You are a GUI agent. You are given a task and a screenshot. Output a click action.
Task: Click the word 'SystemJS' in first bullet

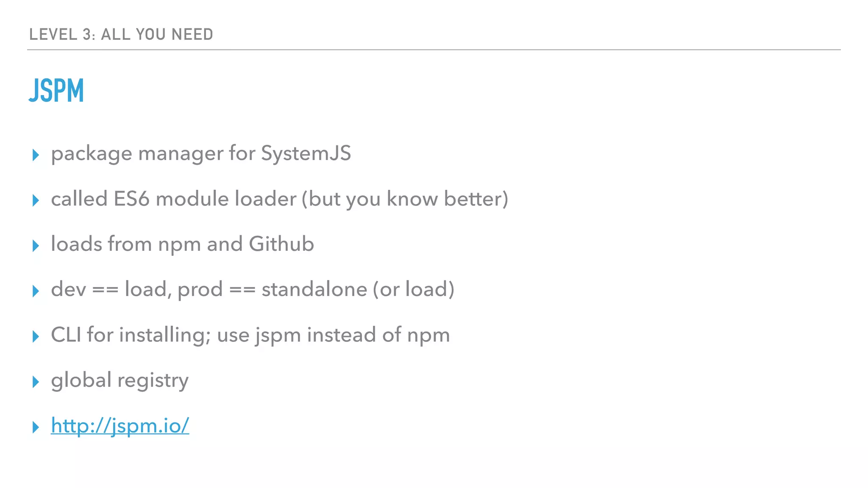pyautogui.click(x=306, y=153)
